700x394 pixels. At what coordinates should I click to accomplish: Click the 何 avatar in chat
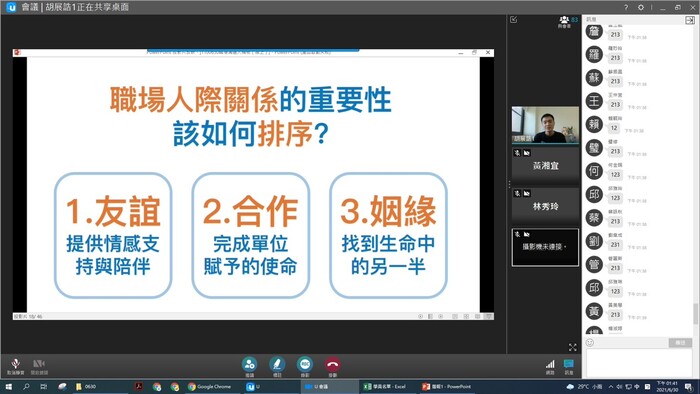[594, 171]
